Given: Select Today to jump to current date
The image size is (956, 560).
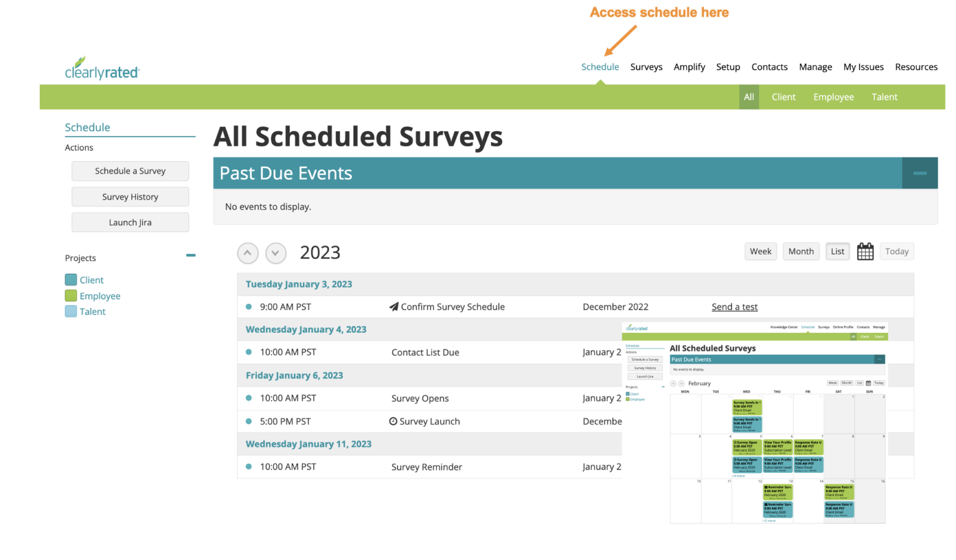Looking at the screenshot, I should click(x=897, y=251).
